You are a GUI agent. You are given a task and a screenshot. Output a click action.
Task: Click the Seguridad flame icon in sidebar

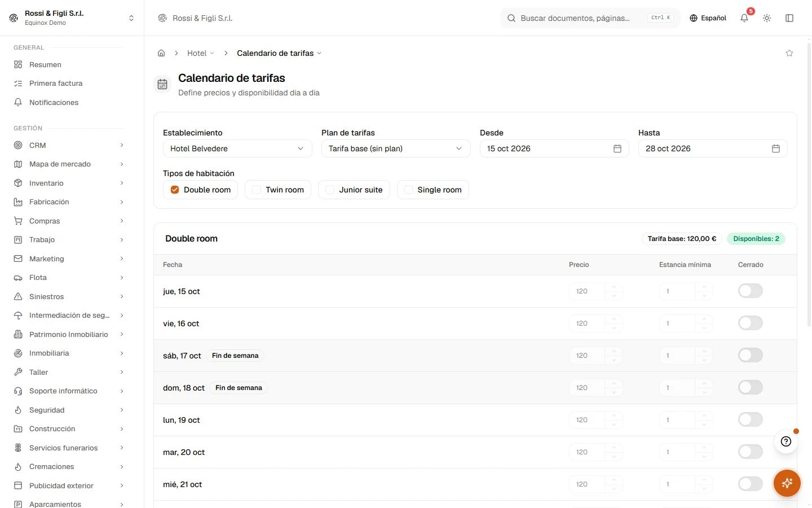pos(18,410)
